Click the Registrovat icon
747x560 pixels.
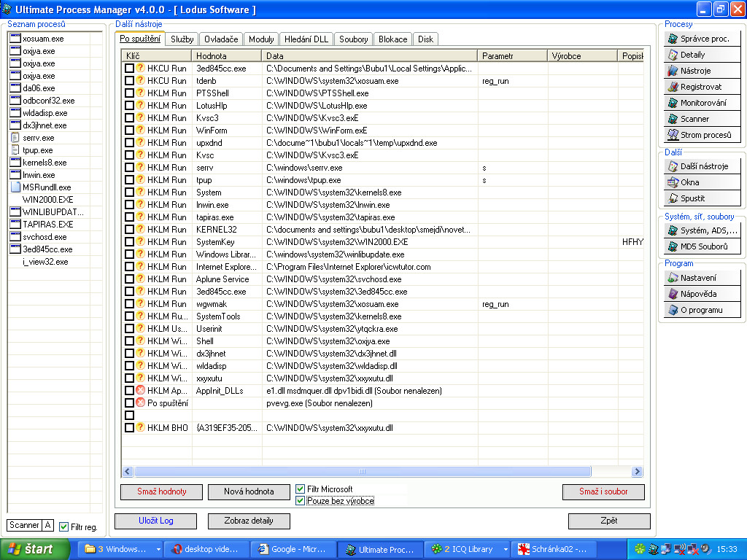(x=672, y=87)
